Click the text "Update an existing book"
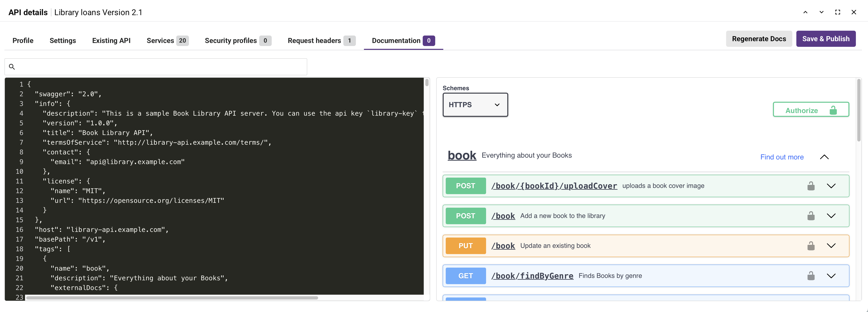Screen dimensions: 868x312 pos(555,246)
